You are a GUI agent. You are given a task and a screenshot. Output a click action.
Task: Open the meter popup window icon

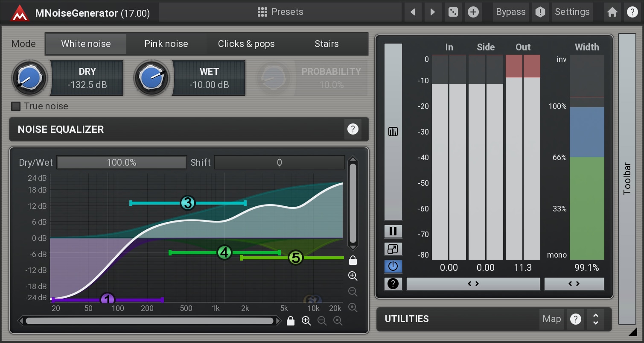(x=393, y=249)
